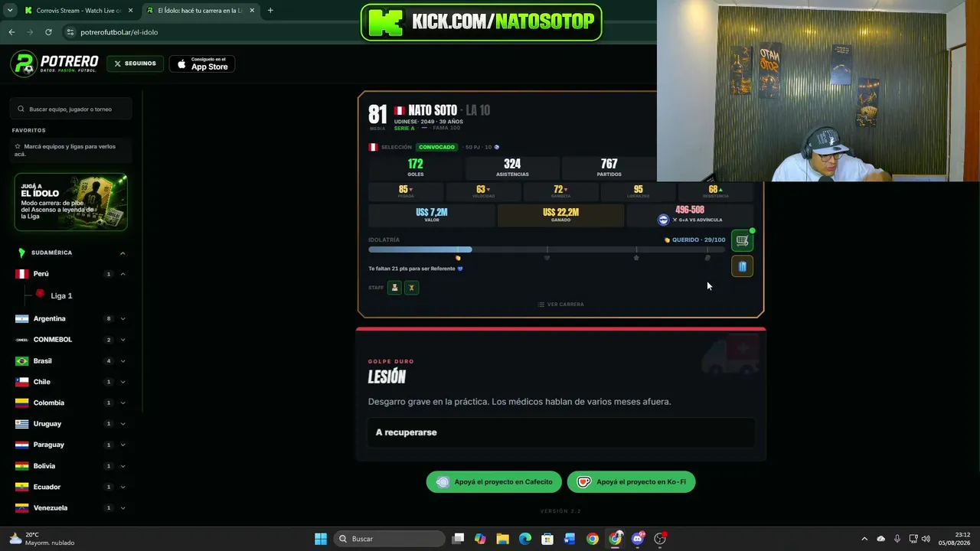Open the App Store download badge
This screenshot has width=980, height=551.
coord(202,64)
